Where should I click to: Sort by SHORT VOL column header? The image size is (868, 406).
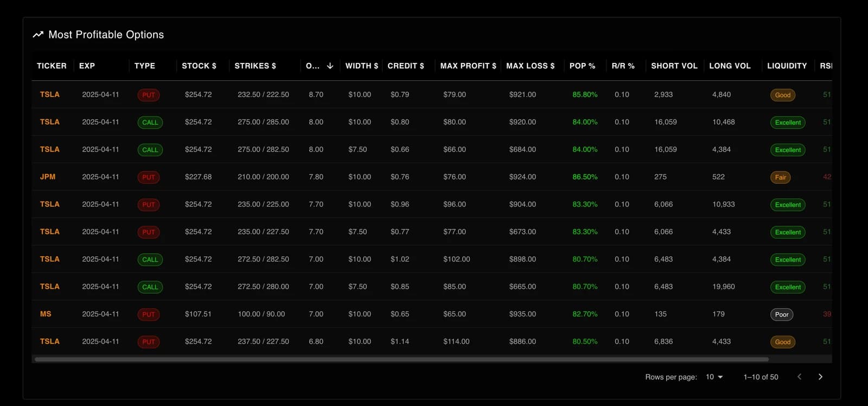(x=674, y=66)
